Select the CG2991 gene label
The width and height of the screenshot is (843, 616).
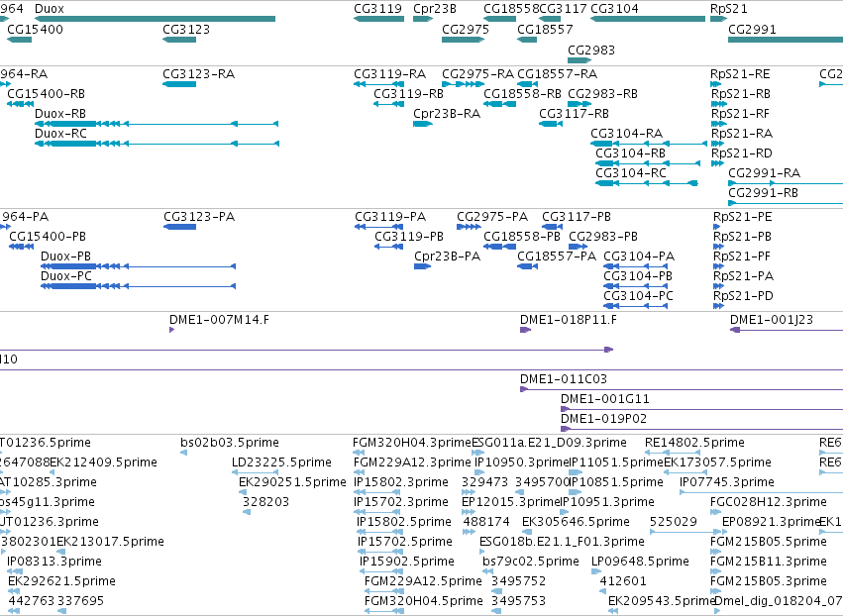pos(752,29)
